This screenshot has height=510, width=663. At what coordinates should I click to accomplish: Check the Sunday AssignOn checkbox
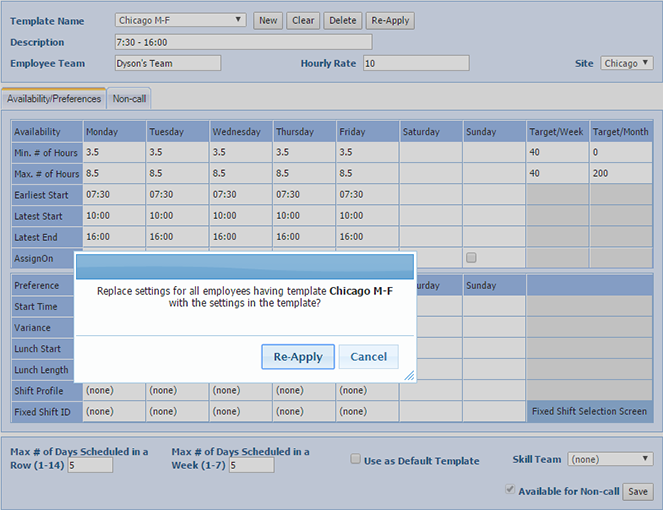point(471,257)
